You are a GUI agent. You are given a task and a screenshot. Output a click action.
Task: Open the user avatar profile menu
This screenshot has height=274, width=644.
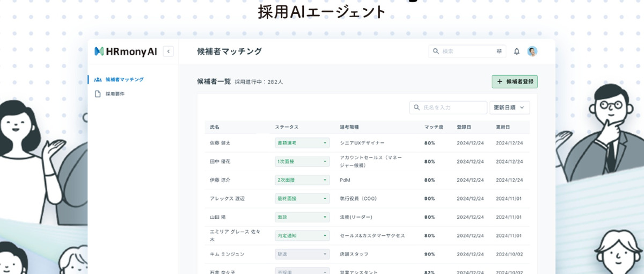click(x=532, y=52)
